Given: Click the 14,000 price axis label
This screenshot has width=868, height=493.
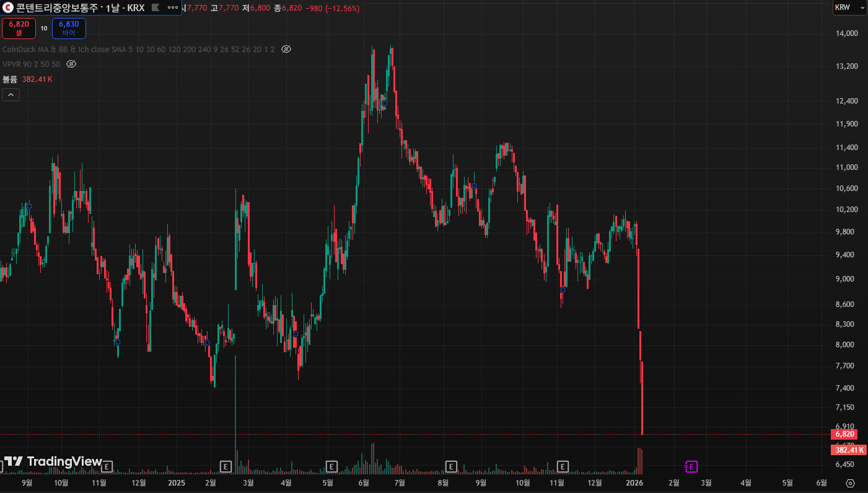Looking at the screenshot, I should pyautogui.click(x=846, y=33).
